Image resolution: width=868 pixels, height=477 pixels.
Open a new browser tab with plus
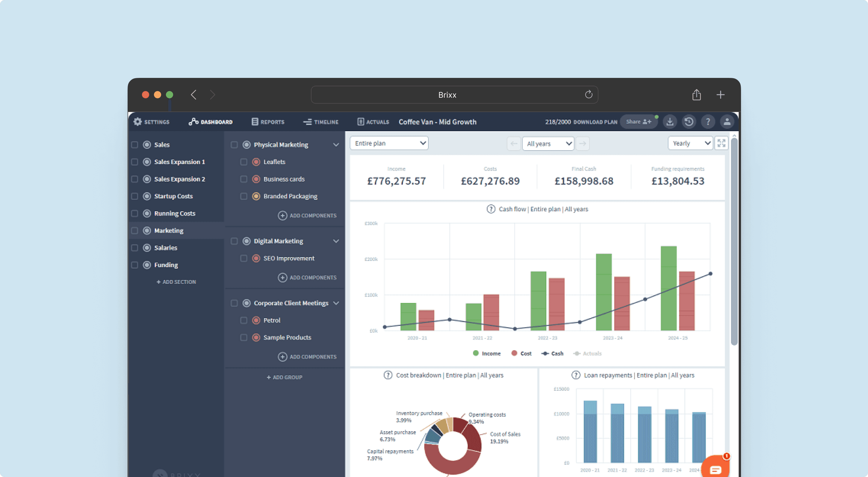pyautogui.click(x=720, y=95)
